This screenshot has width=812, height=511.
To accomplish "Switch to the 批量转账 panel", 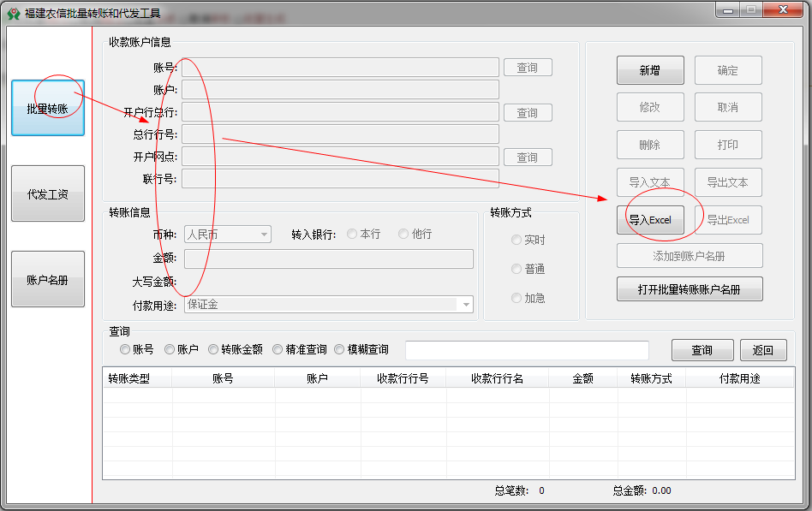I will pos(47,109).
